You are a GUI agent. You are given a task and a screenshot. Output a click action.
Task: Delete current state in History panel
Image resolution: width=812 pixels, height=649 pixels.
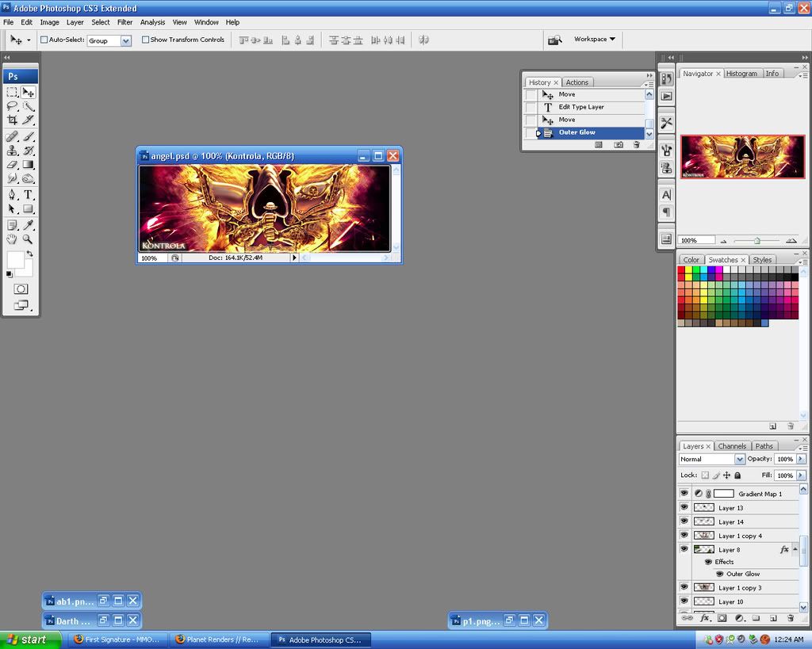pos(636,145)
